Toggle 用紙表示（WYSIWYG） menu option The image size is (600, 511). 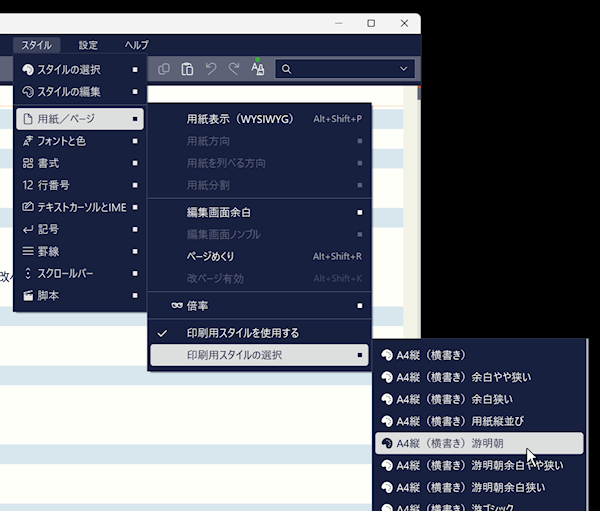tap(240, 119)
